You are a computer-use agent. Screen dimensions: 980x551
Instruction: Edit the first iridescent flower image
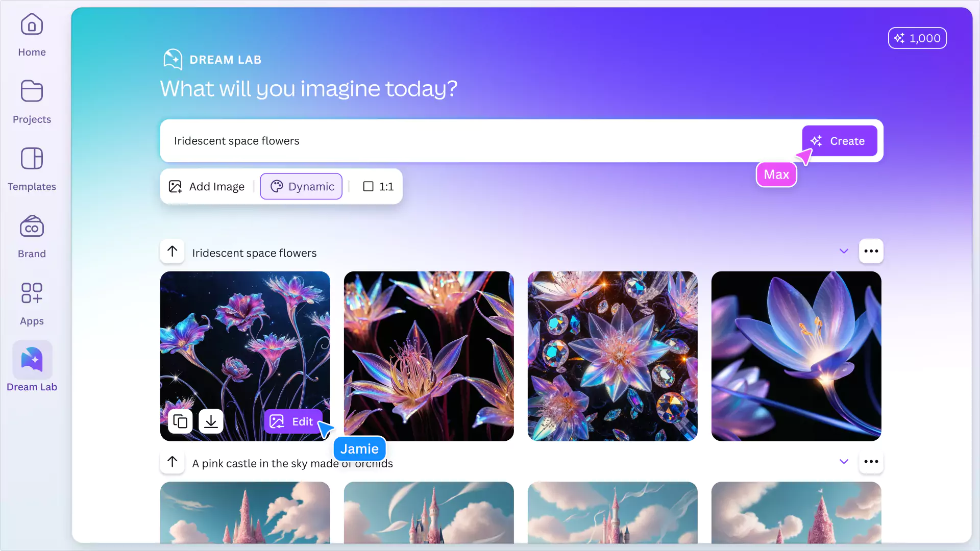coord(292,421)
